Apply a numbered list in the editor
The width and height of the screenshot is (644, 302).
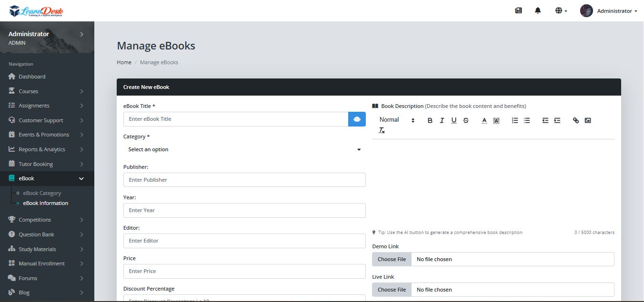coord(515,120)
